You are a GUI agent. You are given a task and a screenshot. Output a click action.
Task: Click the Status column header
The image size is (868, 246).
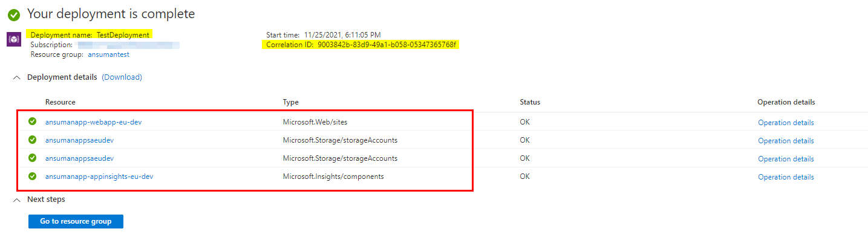[530, 102]
